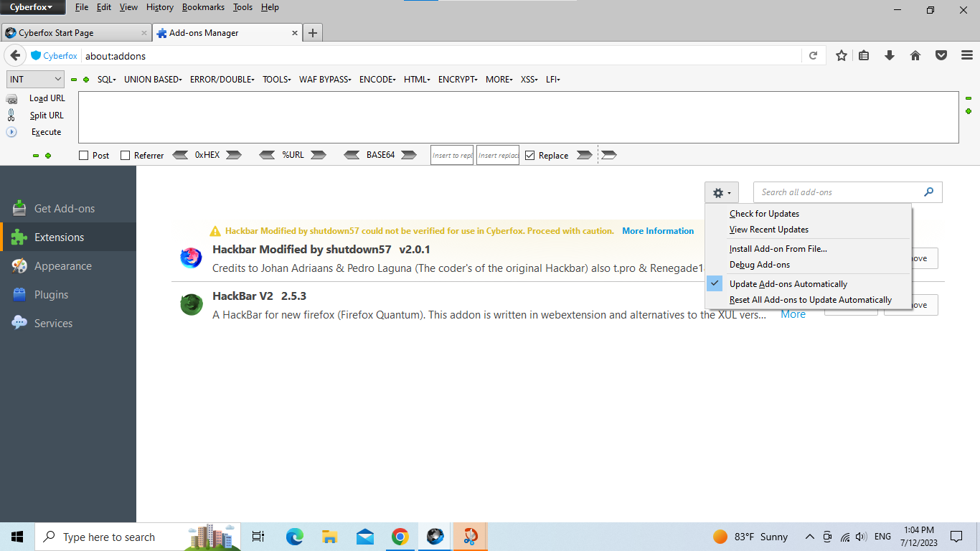Open File Explorer from taskbar

point(329,537)
